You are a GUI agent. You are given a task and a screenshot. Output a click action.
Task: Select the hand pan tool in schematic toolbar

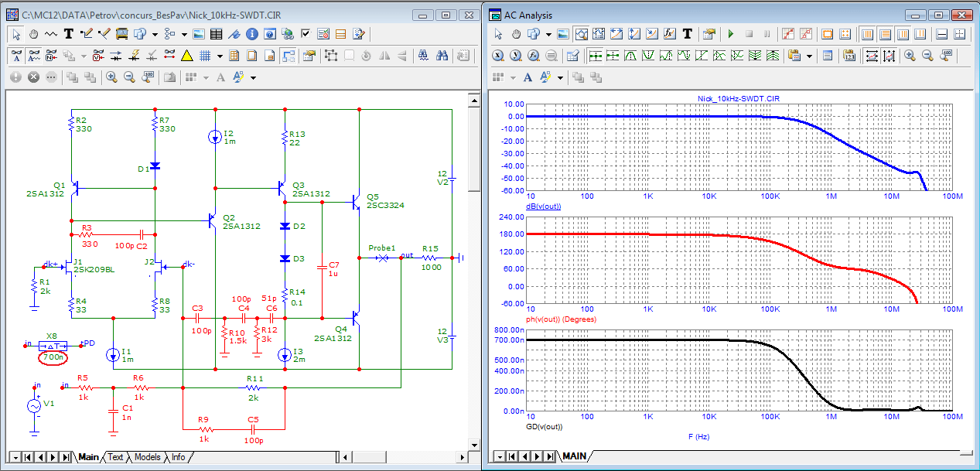[34, 34]
